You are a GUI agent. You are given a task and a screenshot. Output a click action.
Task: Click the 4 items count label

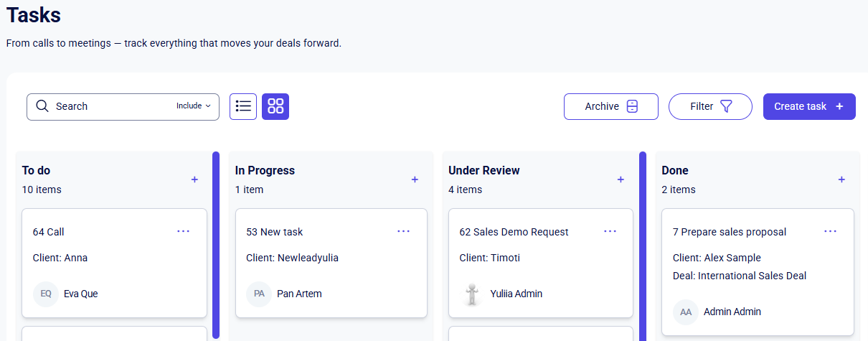coord(466,190)
